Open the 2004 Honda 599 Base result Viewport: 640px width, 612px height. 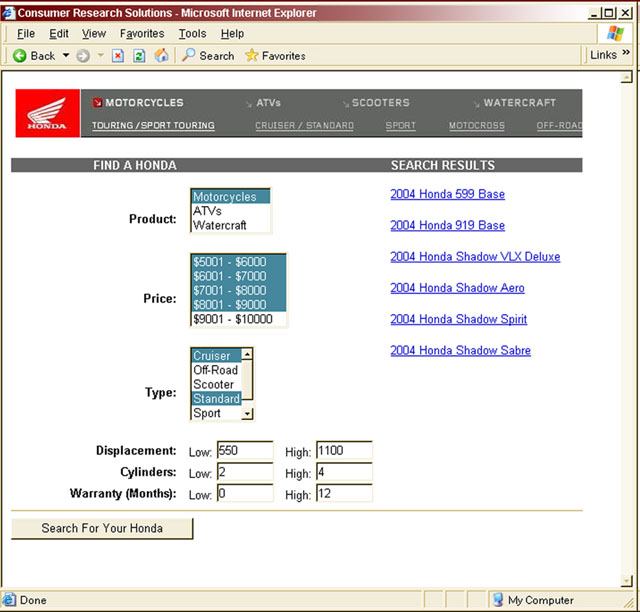(447, 194)
